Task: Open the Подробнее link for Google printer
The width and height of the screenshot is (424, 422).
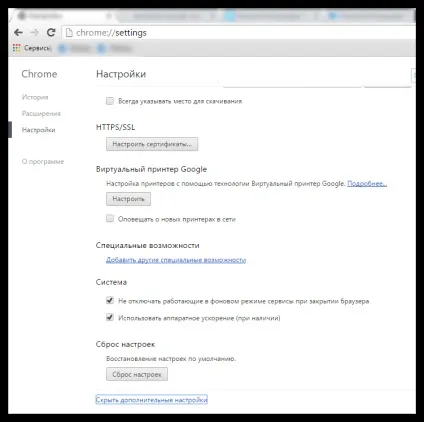Action: coord(367,183)
